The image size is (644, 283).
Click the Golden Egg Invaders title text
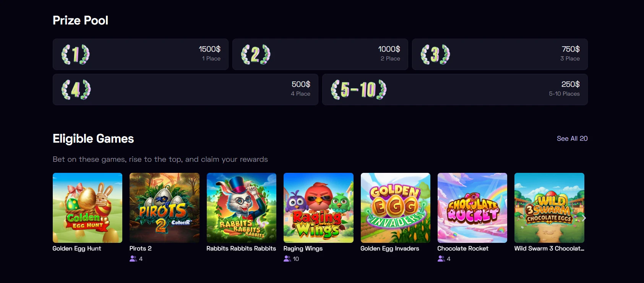point(390,249)
